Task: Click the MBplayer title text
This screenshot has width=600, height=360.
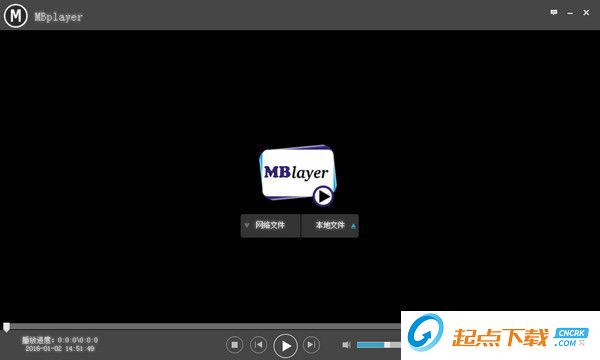Action: pos(59,17)
